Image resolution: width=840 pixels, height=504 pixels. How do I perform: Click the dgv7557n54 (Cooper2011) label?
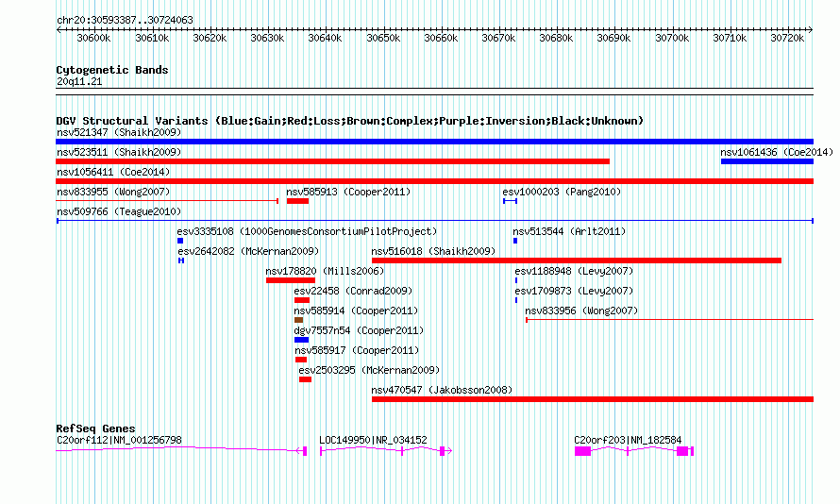(x=359, y=330)
